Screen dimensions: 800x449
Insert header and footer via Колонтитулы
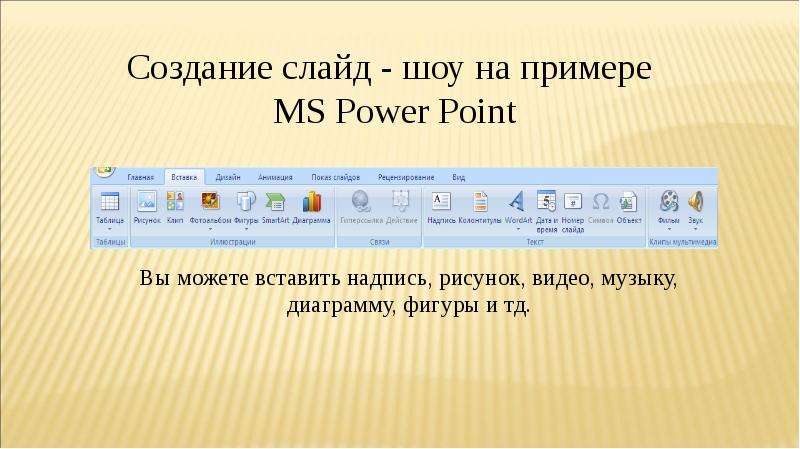(480, 207)
